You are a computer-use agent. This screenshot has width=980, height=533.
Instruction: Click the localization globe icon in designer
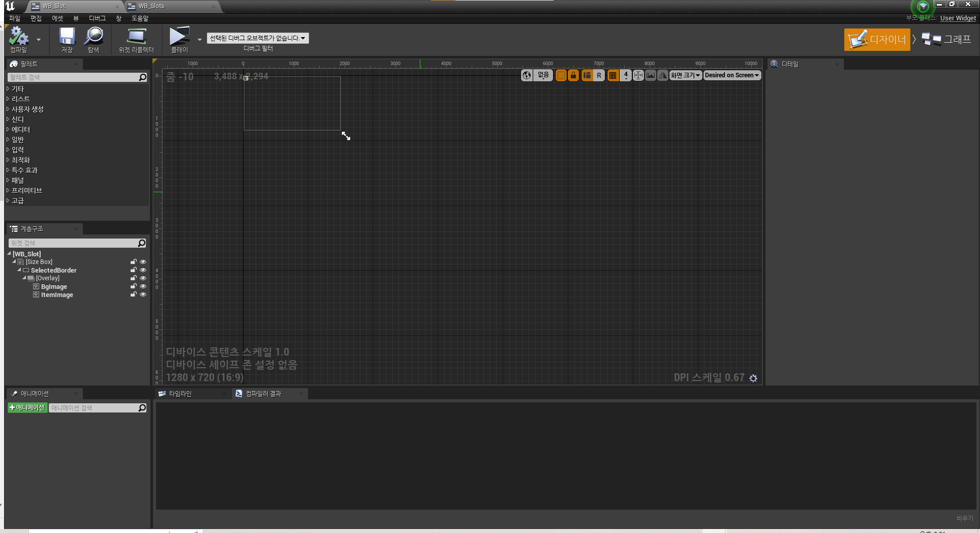click(x=527, y=75)
